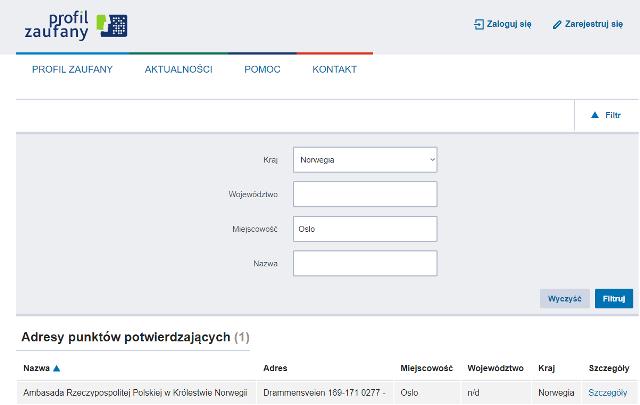640x405 pixels.
Task: Click the pencil icon beside Zarejestruj się
Action: (557, 24)
